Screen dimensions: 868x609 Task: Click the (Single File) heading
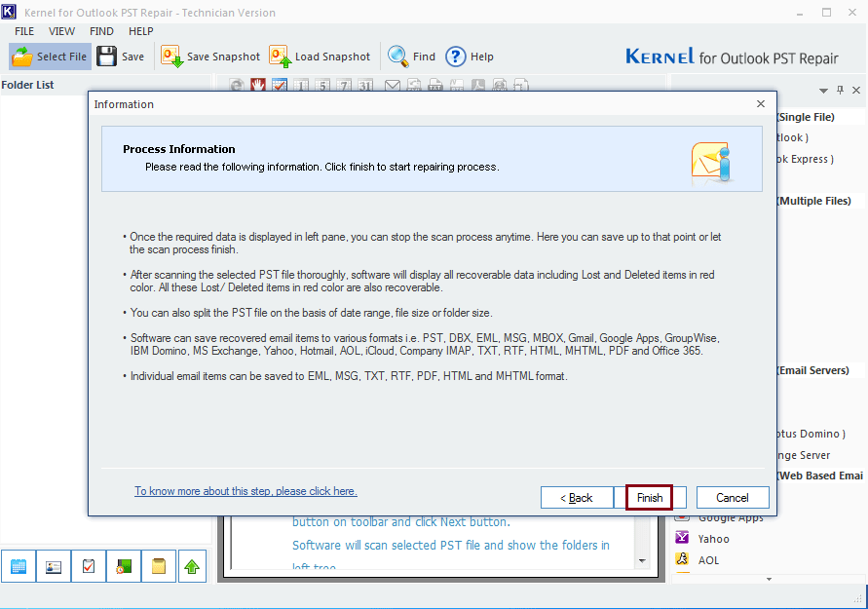coord(806,117)
